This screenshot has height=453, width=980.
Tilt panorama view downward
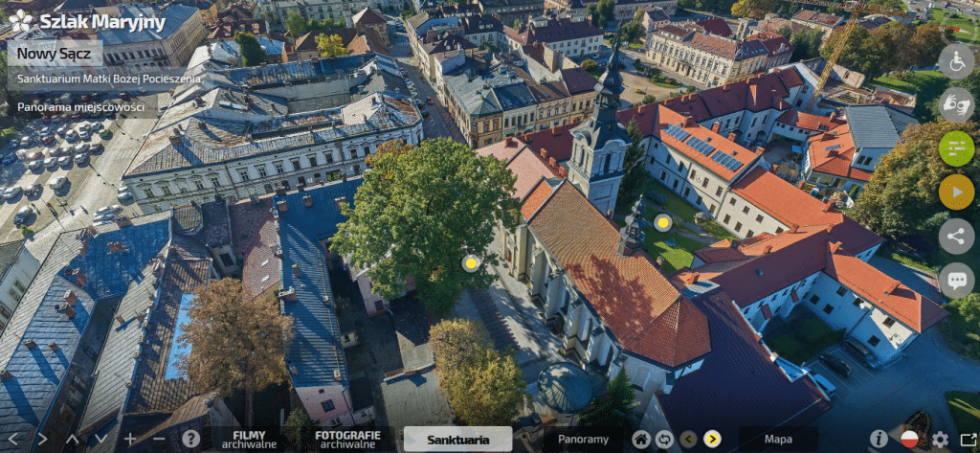click(x=100, y=439)
